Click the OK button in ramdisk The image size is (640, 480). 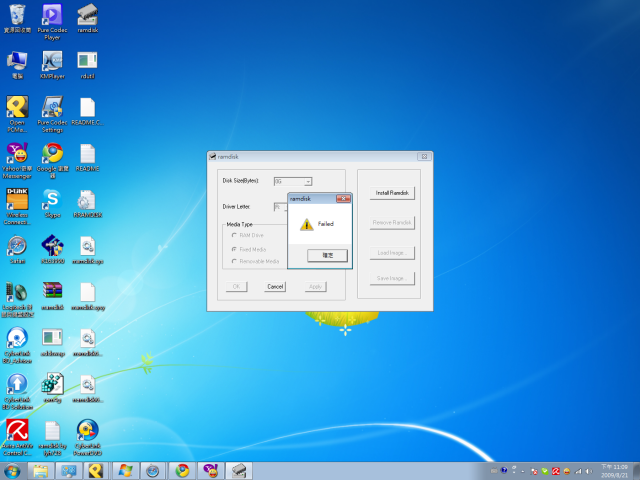pyautogui.click(x=236, y=287)
